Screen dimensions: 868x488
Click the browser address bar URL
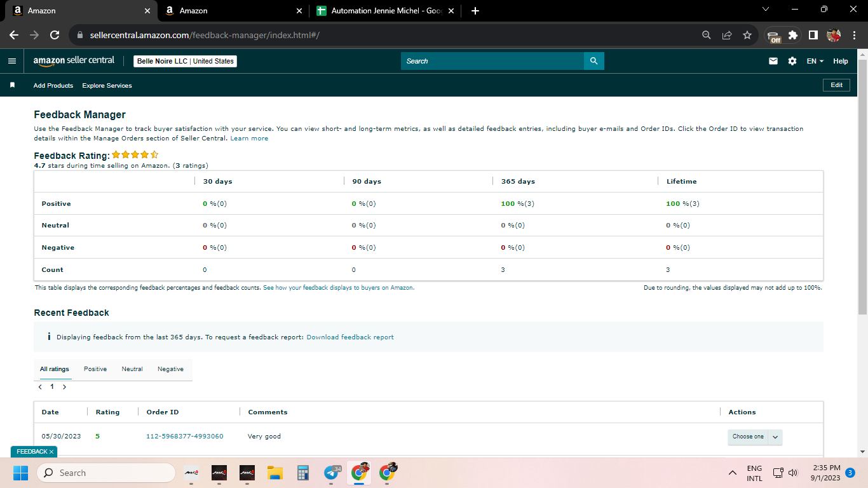click(x=205, y=36)
